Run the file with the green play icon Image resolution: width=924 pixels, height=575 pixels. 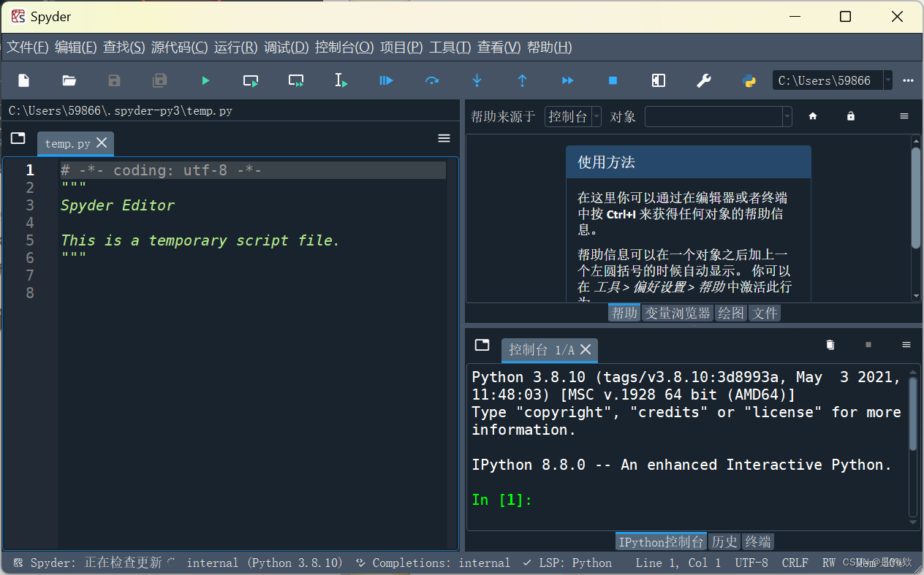[x=205, y=80]
